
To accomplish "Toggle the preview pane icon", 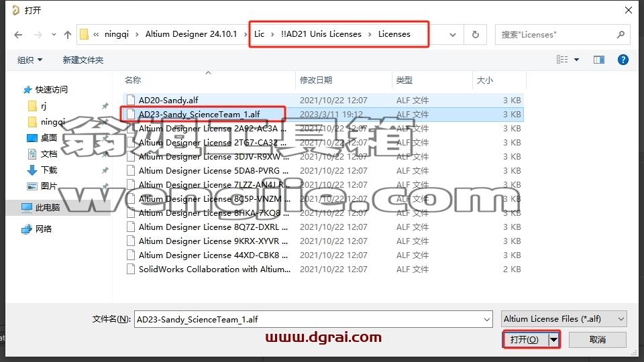I will (599, 60).
